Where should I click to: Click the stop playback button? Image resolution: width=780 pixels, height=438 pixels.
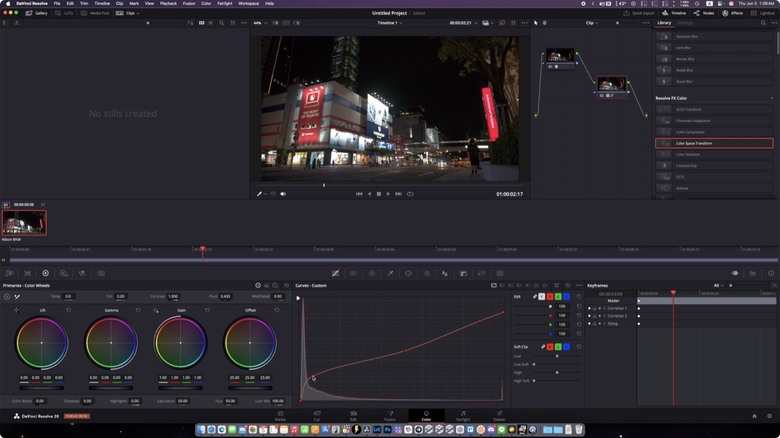point(379,194)
